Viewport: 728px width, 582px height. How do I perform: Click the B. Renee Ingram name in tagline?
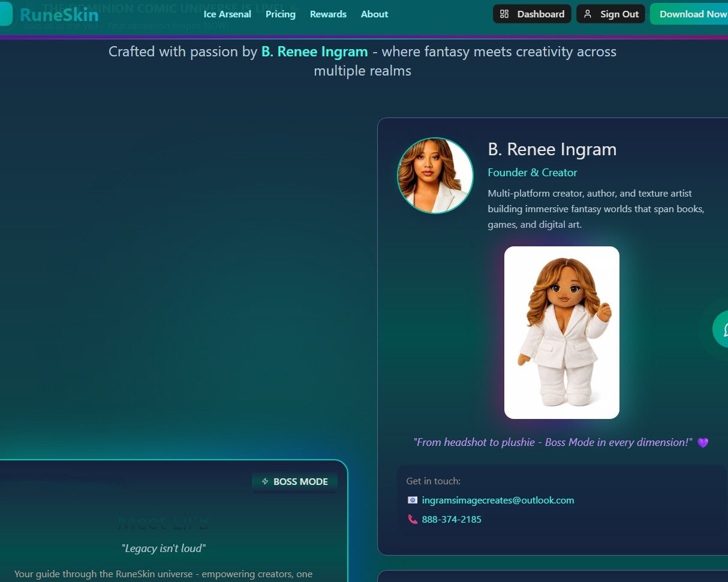tap(314, 52)
